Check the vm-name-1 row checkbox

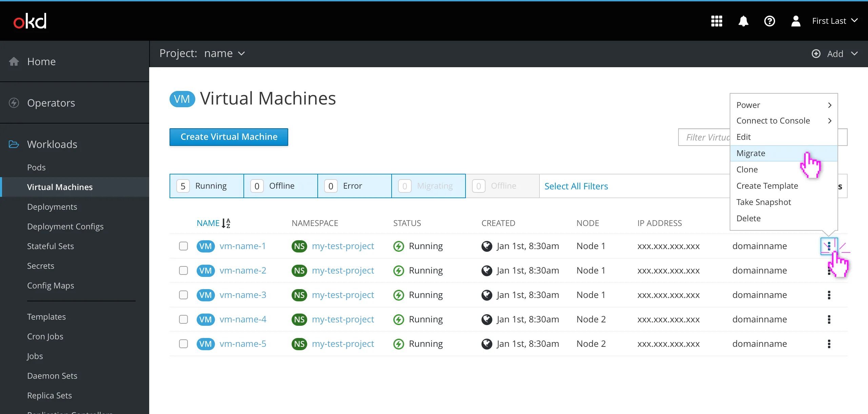[x=183, y=246]
